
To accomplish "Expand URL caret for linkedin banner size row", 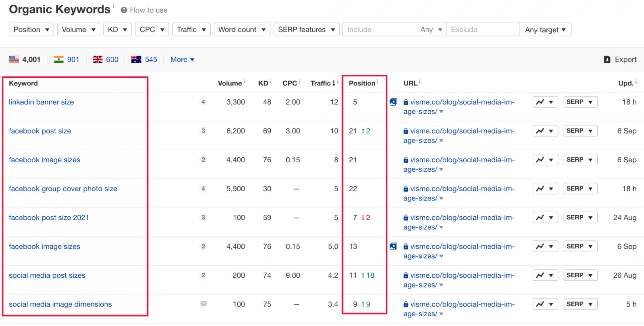I will (441, 112).
